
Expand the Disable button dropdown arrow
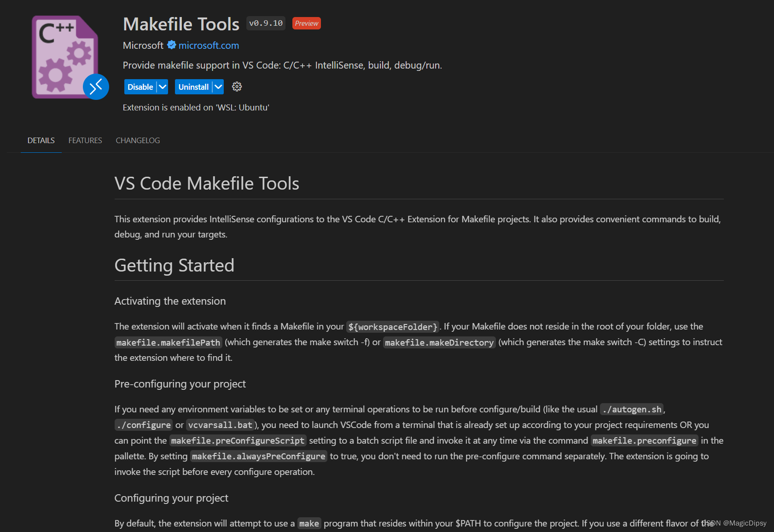tap(163, 87)
